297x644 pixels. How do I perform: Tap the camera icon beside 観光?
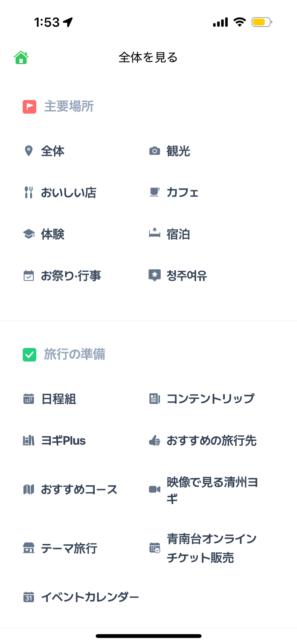point(154,151)
